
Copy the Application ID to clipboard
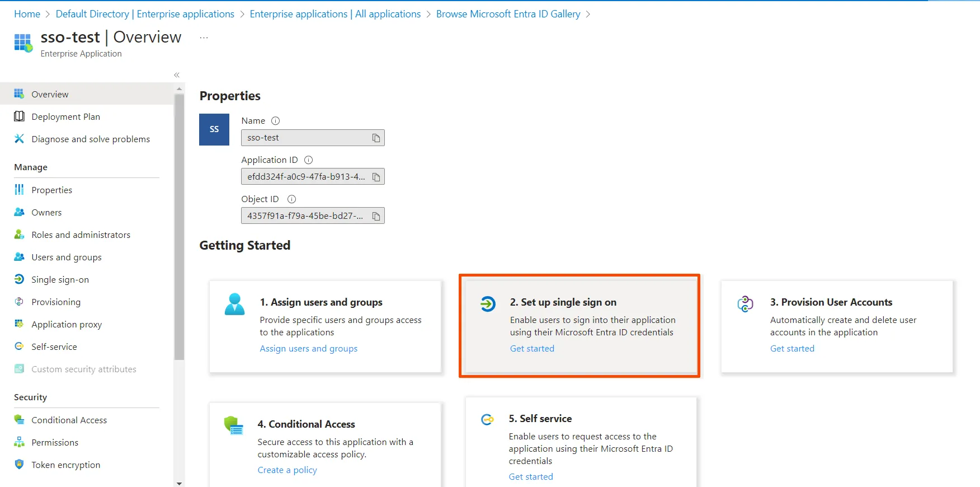tap(376, 177)
